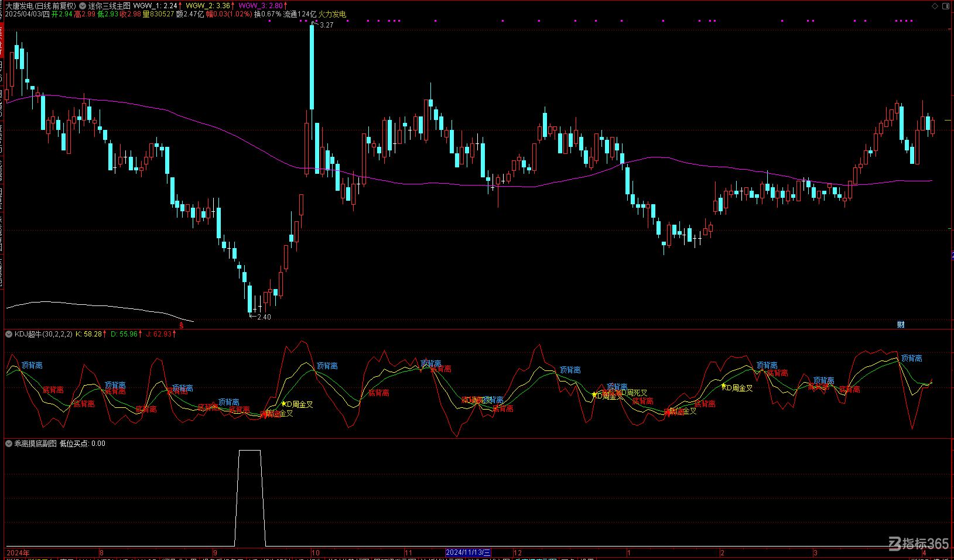This screenshot has height=560, width=954.
Task: Click month 9 on the timeline
Action: point(215,552)
